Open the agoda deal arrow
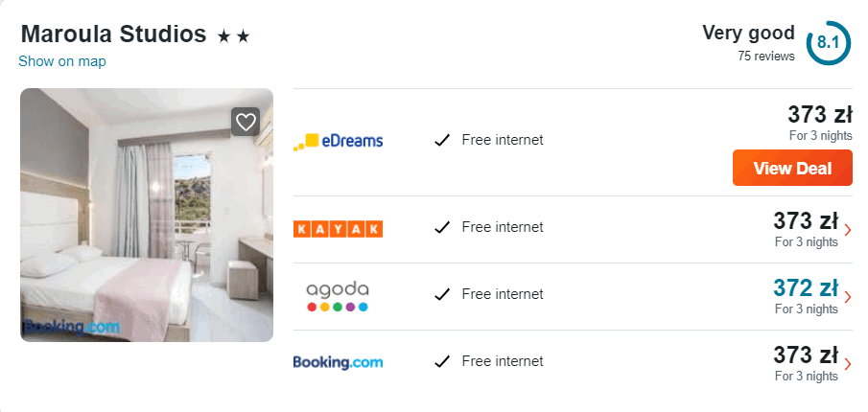The image size is (868, 412). 847,296
